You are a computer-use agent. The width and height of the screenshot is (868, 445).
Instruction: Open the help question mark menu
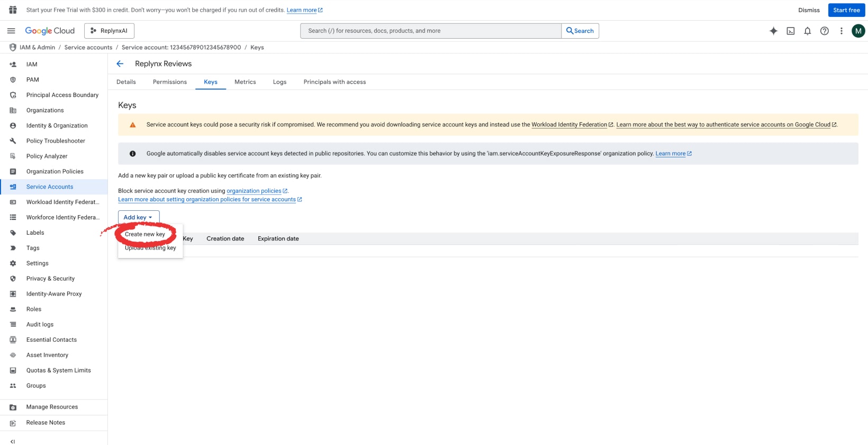824,31
